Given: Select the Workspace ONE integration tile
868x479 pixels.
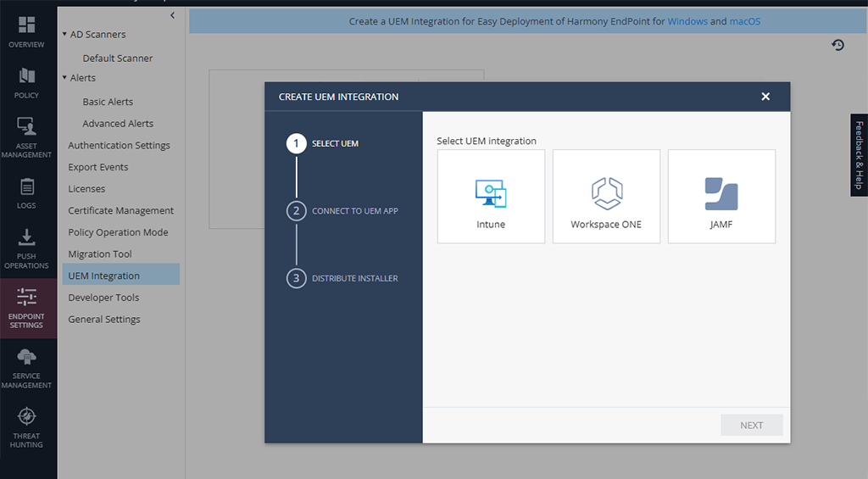Looking at the screenshot, I should pos(606,196).
